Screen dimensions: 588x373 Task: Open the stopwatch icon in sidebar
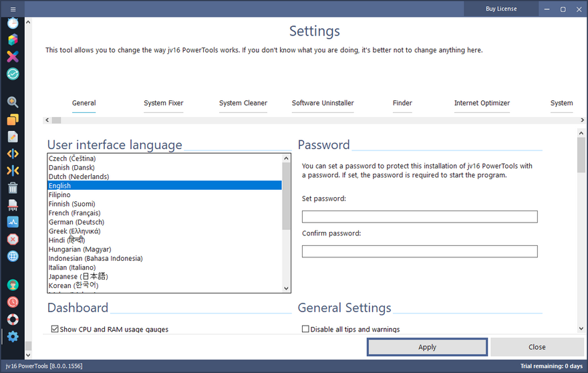point(13,23)
